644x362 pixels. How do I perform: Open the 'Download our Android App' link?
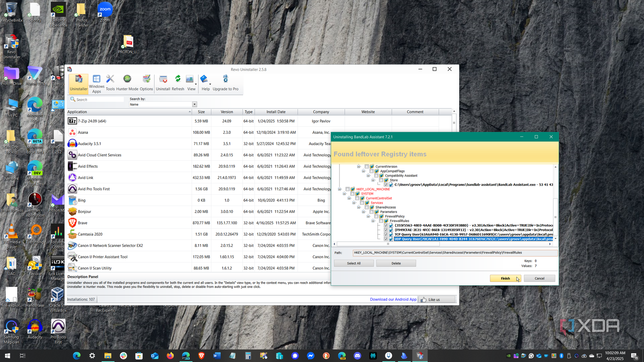(x=393, y=299)
